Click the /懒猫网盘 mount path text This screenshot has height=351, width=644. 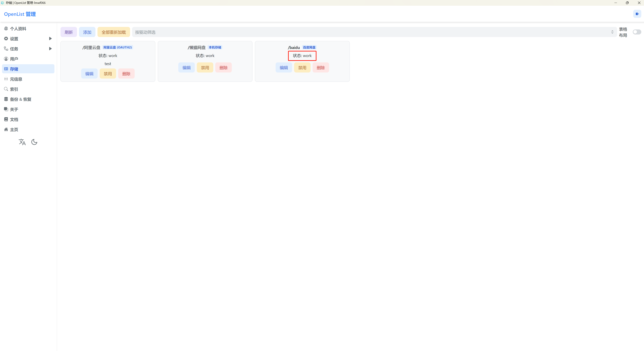coord(197,48)
